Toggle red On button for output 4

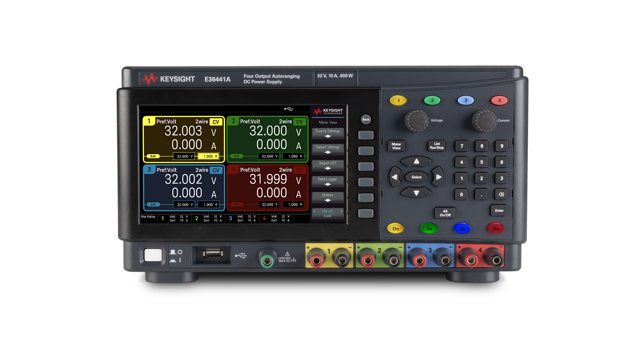coord(496,229)
